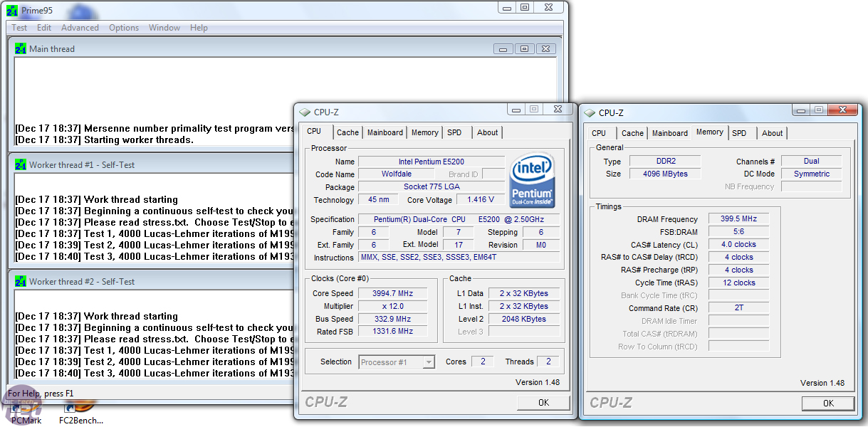The height and width of the screenshot is (427, 868).
Task: Click the DC Mode value Symmetric
Action: (x=812, y=174)
